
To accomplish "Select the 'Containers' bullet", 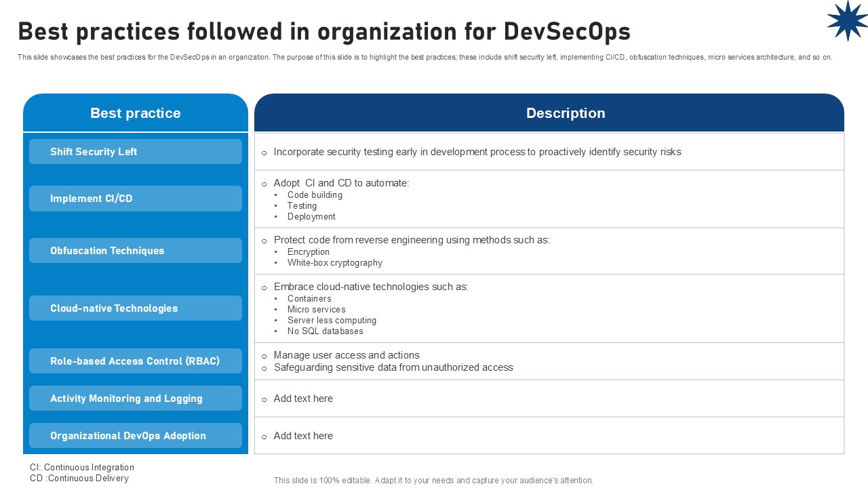I will [x=309, y=298].
